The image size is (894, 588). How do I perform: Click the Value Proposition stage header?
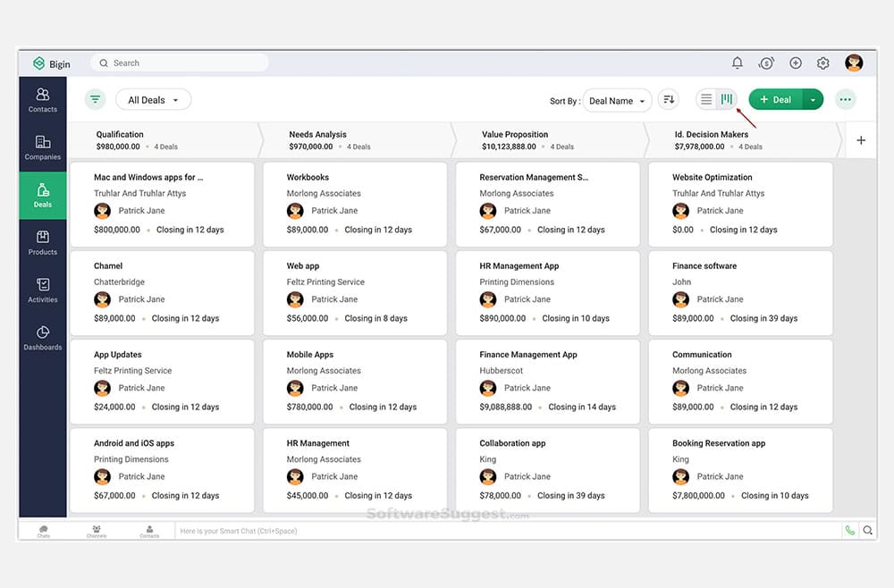pyautogui.click(x=550, y=140)
